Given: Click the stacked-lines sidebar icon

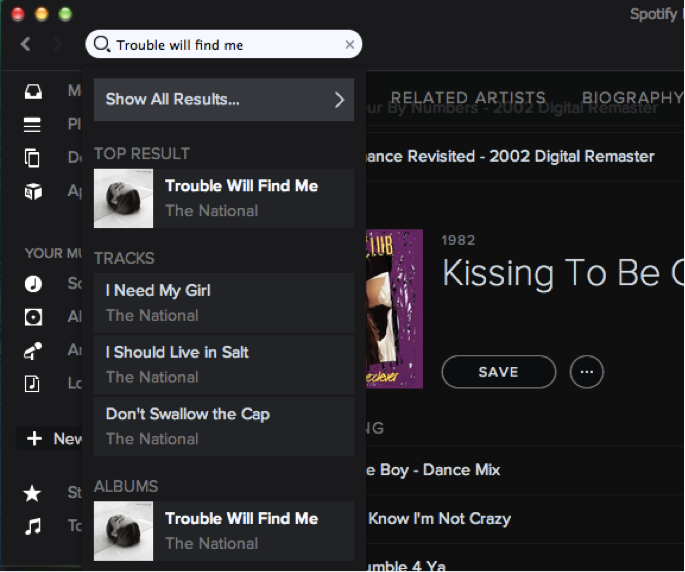Looking at the screenshot, I should pos(33,125).
